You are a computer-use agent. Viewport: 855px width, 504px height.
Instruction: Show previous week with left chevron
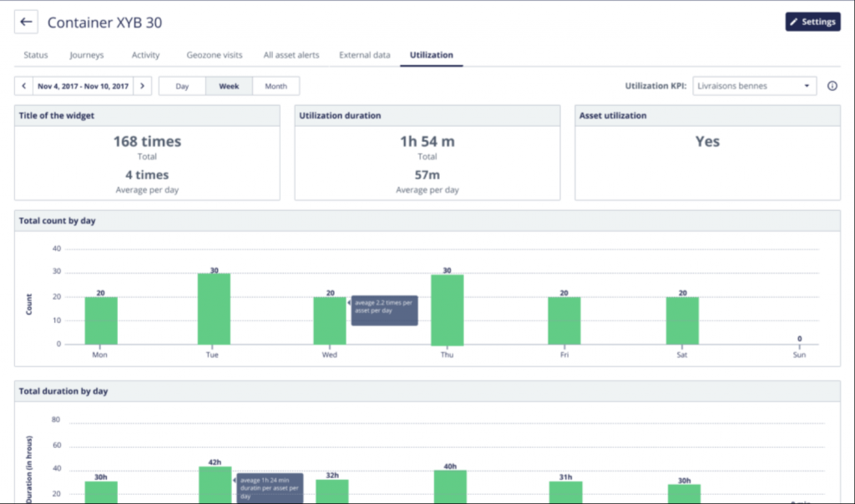pos(24,86)
